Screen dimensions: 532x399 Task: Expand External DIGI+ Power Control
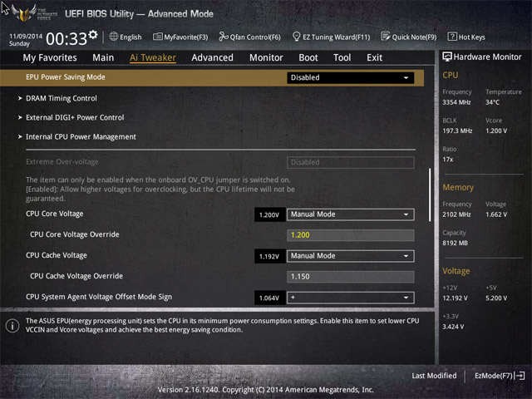click(75, 118)
